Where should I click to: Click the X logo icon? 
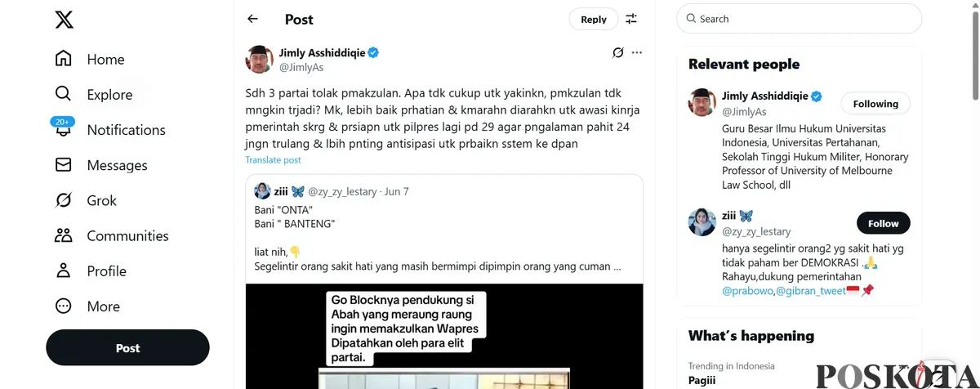coord(64,19)
